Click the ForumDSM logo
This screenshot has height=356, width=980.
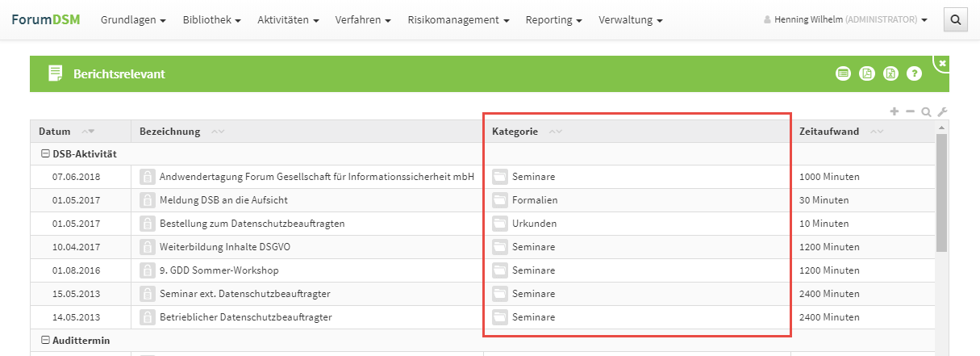46,19
